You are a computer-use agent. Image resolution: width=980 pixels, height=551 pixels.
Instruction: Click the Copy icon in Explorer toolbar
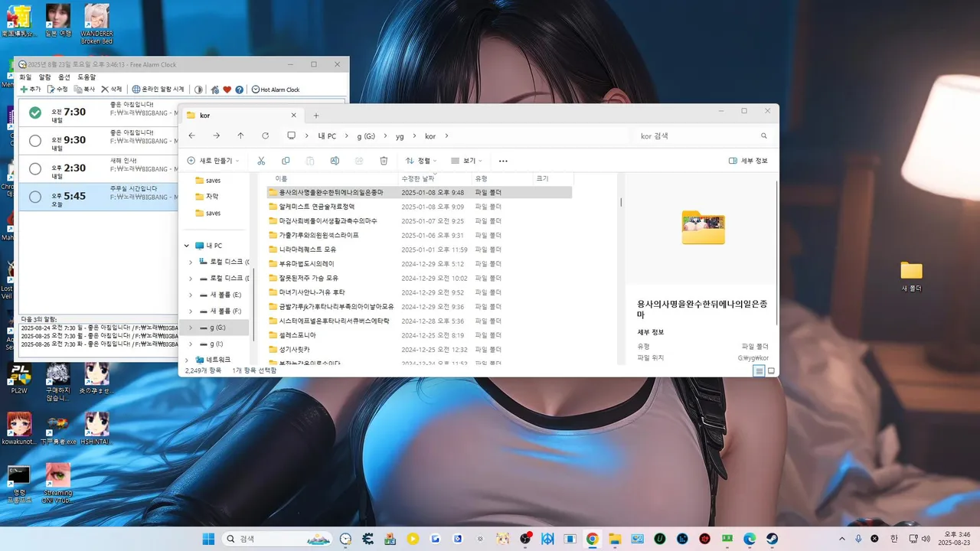click(286, 161)
